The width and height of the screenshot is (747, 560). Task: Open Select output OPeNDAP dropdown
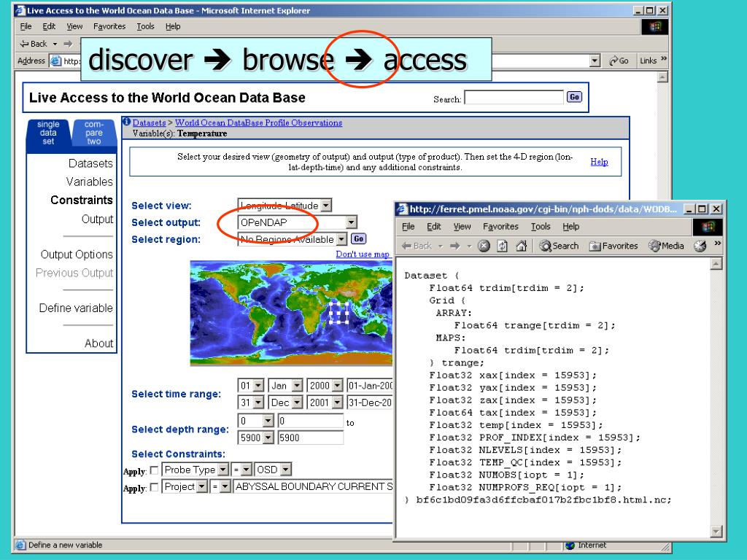(351, 222)
